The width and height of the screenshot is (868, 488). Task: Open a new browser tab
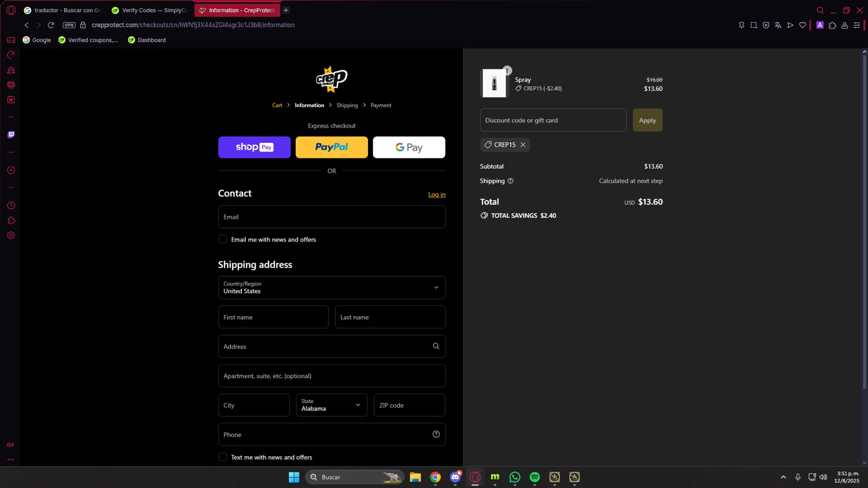(x=286, y=10)
